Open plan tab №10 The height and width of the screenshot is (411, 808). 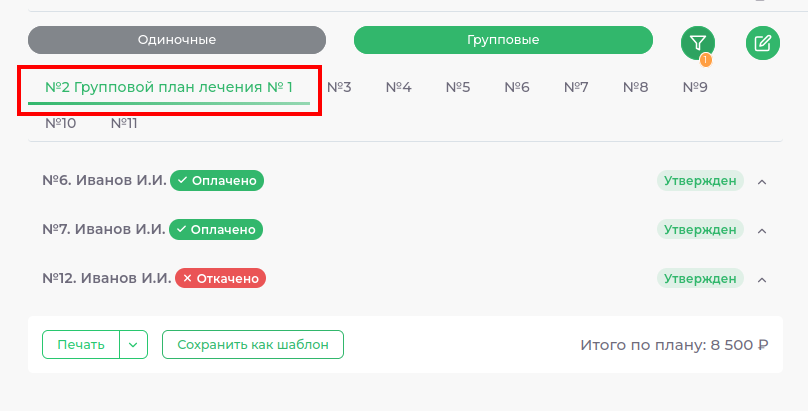click(x=61, y=123)
